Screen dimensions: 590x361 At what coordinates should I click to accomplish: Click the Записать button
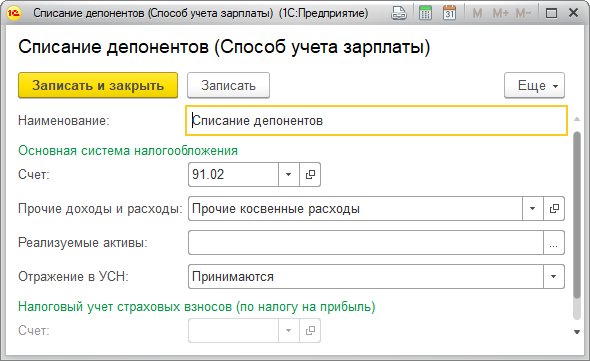(x=228, y=85)
